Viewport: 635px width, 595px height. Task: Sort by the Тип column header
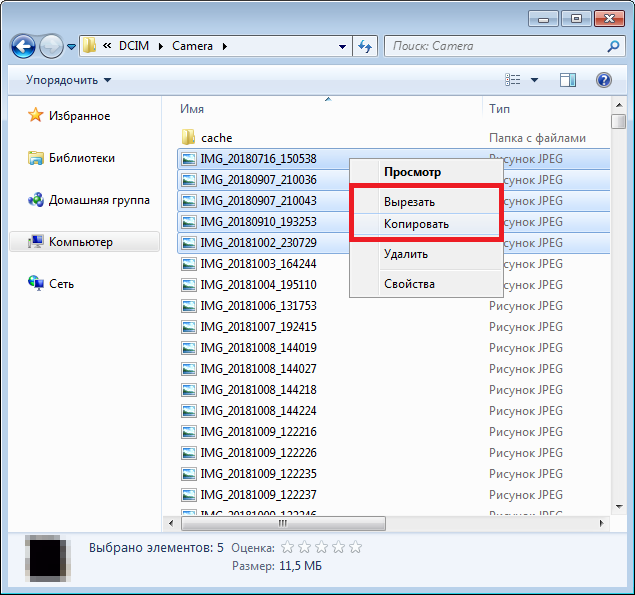pos(499,109)
